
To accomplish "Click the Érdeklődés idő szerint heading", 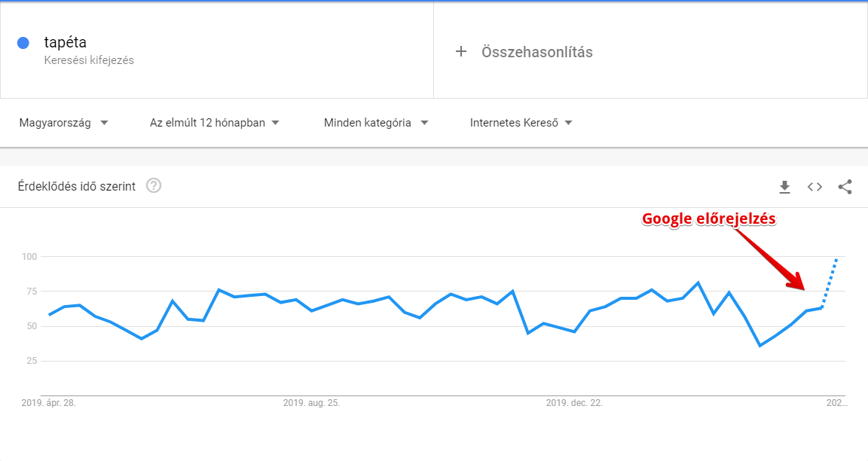I will (76, 187).
